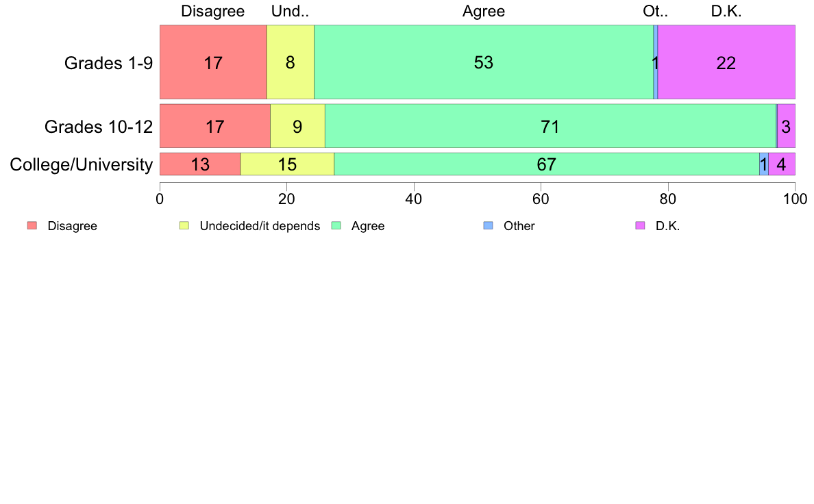Select the Grades 1-9 Agree segment showing 53
The image size is (814, 504).
(484, 62)
